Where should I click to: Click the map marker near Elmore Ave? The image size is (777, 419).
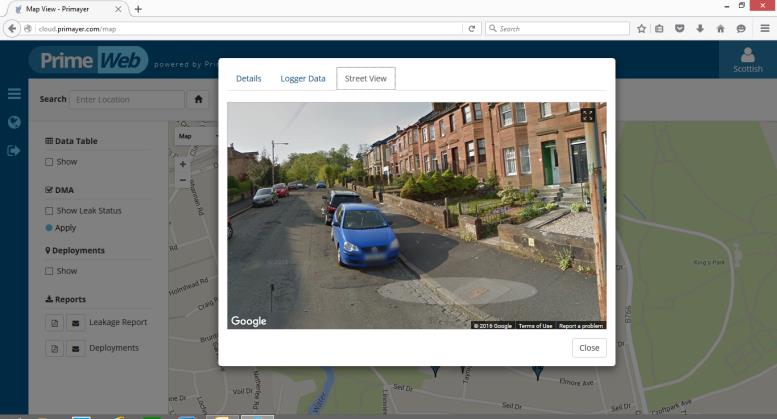(538, 372)
